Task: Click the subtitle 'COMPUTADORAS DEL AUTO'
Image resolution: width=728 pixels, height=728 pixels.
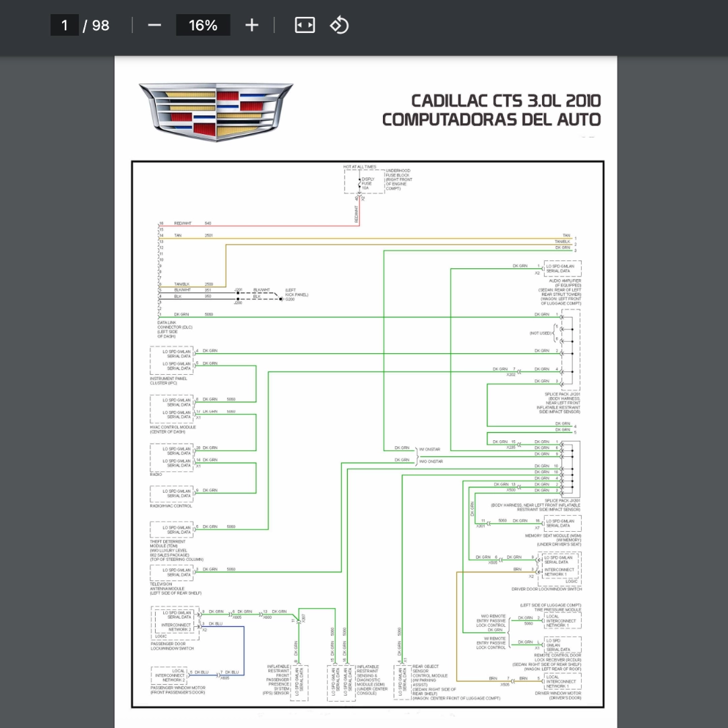Action: (491, 119)
